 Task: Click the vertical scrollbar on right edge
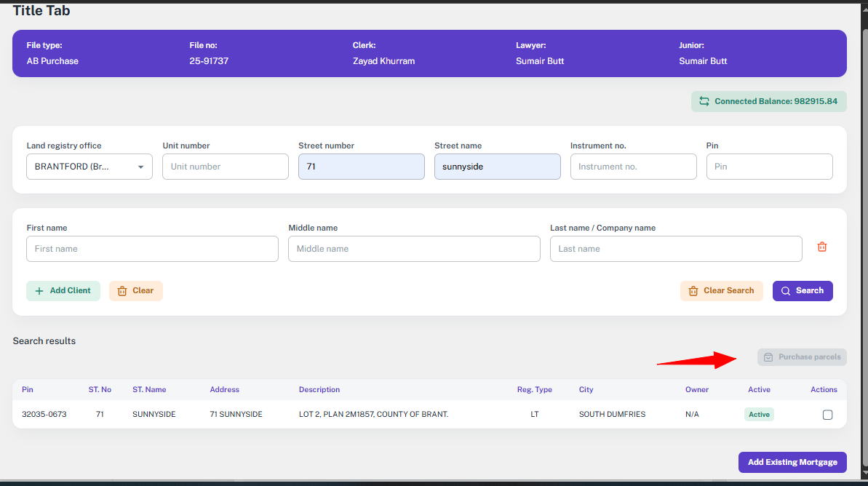pyautogui.click(x=863, y=218)
